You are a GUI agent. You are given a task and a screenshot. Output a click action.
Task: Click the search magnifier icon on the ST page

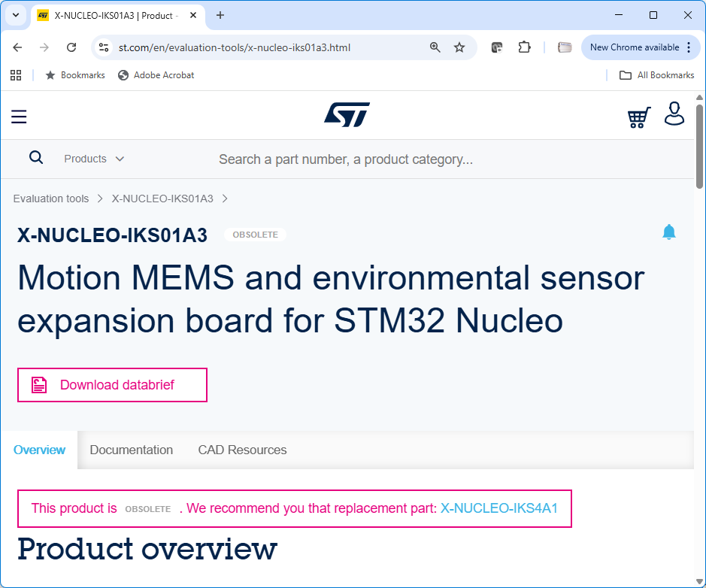(35, 158)
